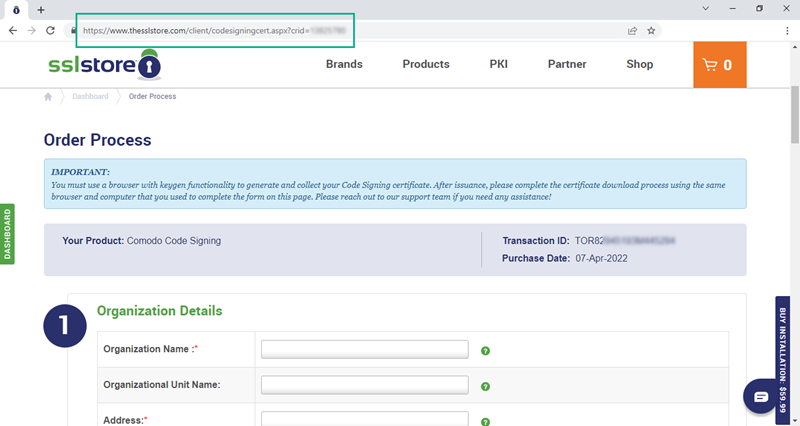
Task: Click the Comodo Code Signing product text
Action: coord(174,241)
